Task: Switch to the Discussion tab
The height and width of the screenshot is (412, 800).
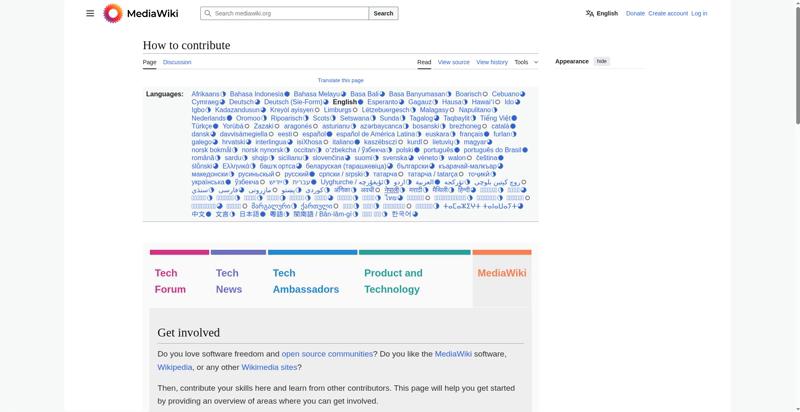Action: click(177, 62)
